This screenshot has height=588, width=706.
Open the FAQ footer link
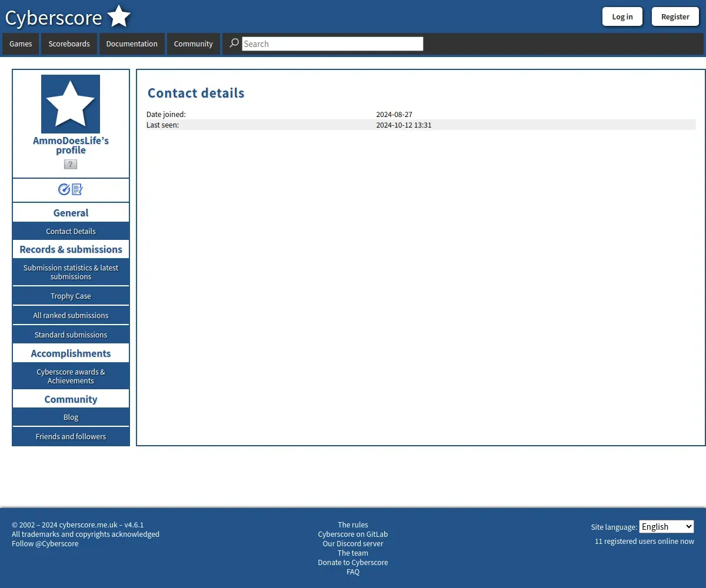353,572
